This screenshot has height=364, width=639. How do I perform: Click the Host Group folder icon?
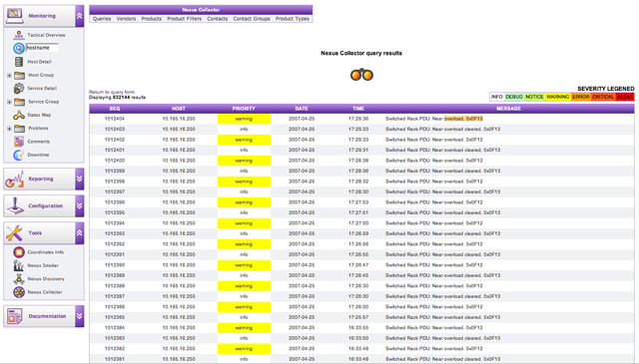coord(19,75)
